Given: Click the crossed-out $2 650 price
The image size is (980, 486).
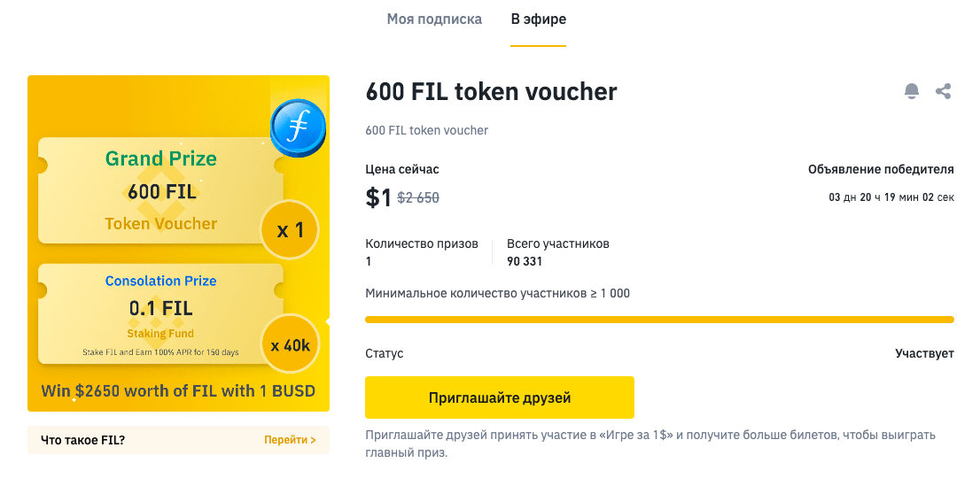Looking at the screenshot, I should pos(418,198).
